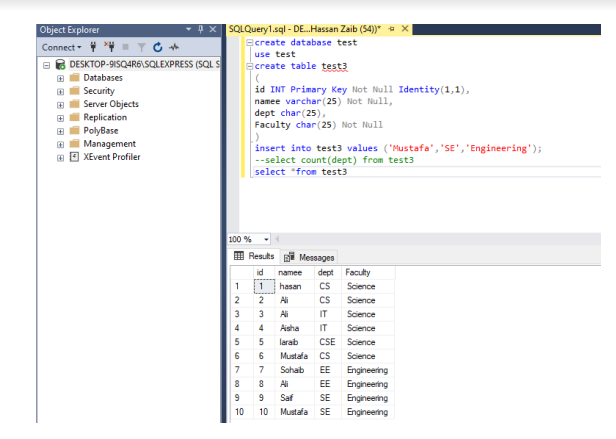Viewport: 616px width, 439px height.
Task: Click the Results grid icon
Action: click(x=239, y=256)
